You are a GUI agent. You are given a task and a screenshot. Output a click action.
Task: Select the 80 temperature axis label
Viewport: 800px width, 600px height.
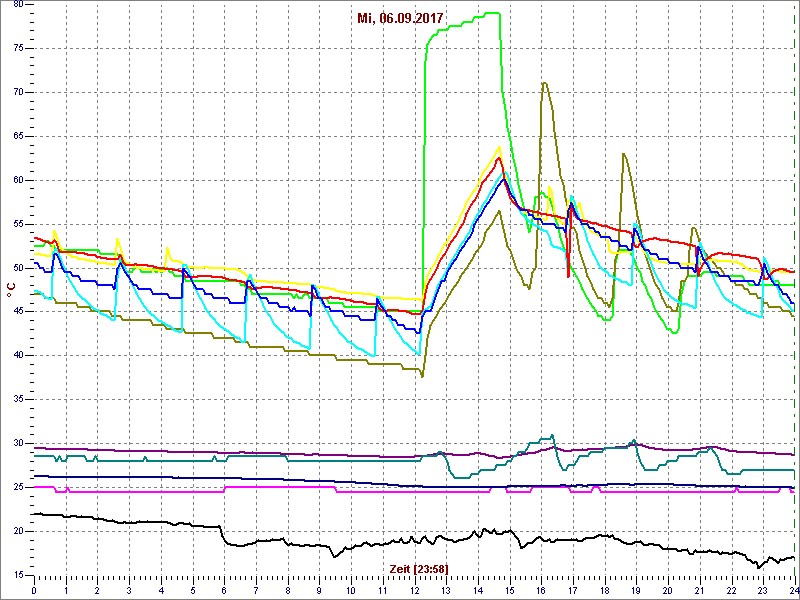(x=16, y=5)
